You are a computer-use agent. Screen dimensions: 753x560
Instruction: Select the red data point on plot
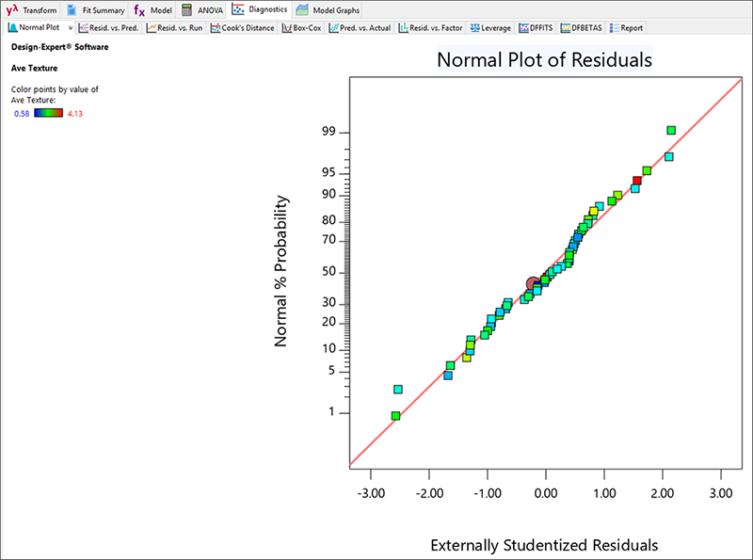pyautogui.click(x=637, y=181)
